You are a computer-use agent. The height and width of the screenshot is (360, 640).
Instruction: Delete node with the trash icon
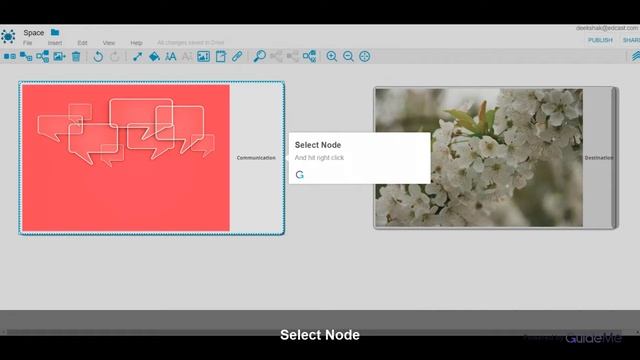[76, 56]
